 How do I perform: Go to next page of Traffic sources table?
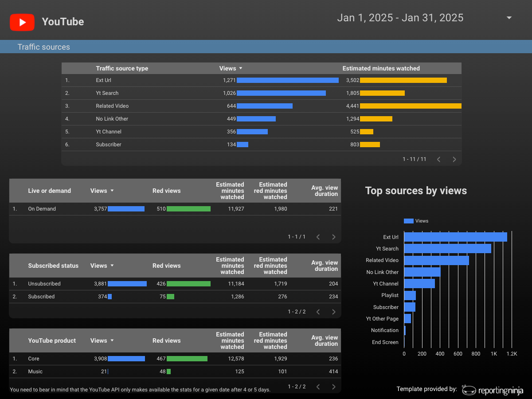pyautogui.click(x=454, y=159)
